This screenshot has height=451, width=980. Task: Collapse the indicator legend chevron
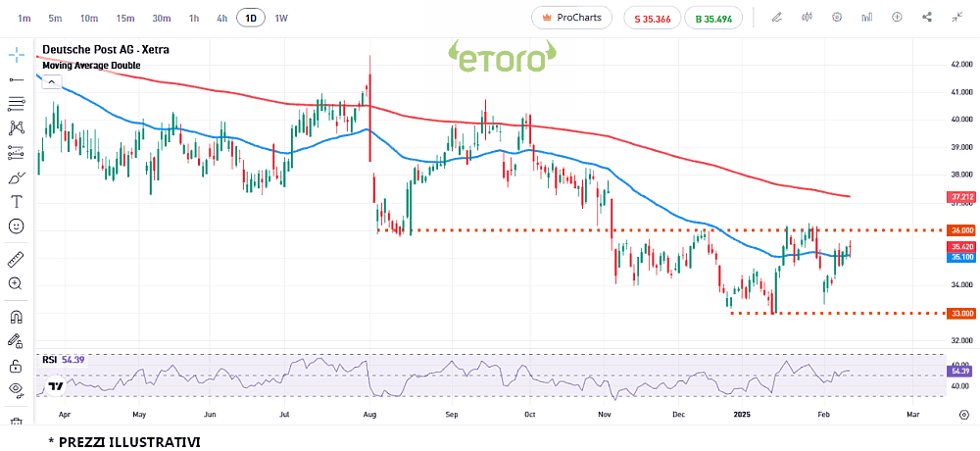tap(51, 81)
